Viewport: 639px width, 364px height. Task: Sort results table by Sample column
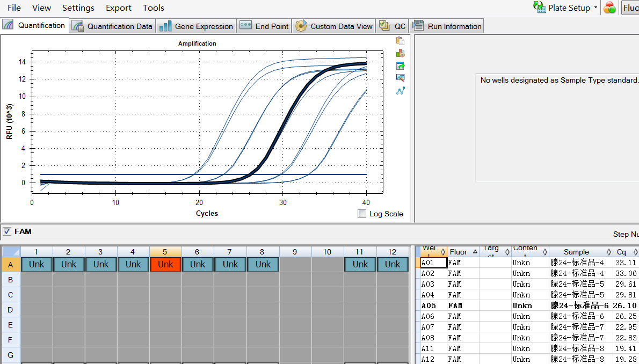(580, 251)
